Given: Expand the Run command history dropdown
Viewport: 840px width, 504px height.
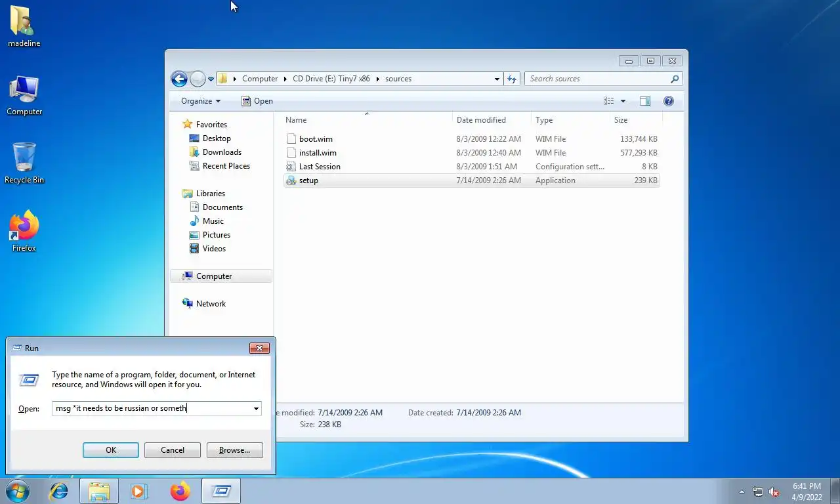Looking at the screenshot, I should (256, 408).
